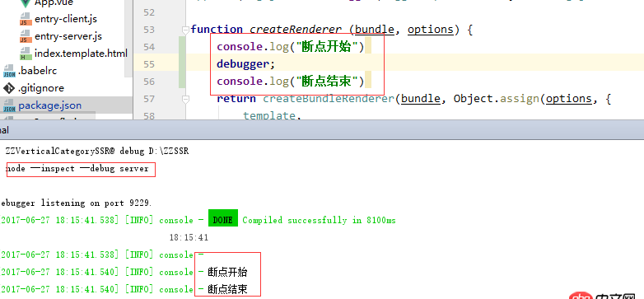
Task: Collapse the fold marker on line 57
Action: 185,99
